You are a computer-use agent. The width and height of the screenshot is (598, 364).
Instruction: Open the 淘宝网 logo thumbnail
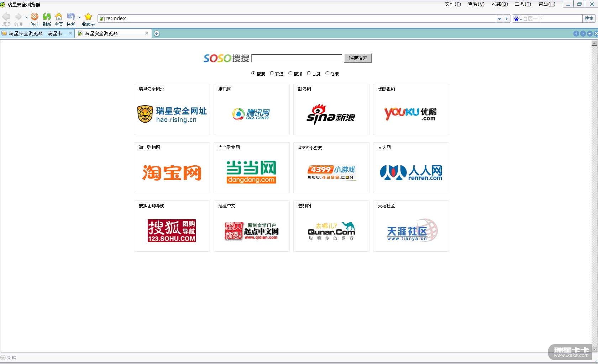[172, 173]
